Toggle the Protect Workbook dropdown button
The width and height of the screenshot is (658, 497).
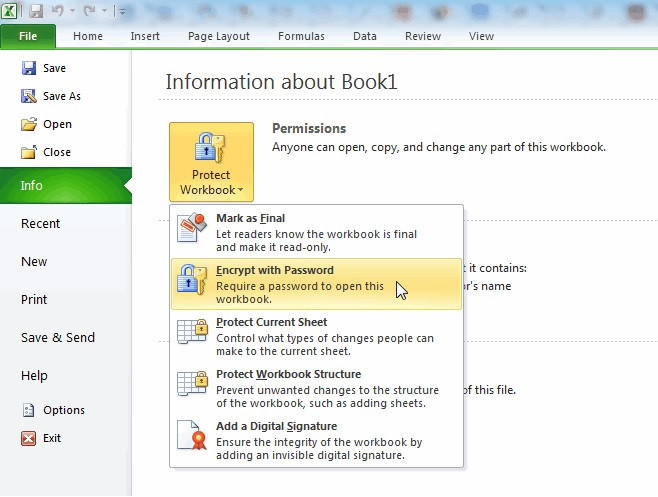tap(211, 162)
